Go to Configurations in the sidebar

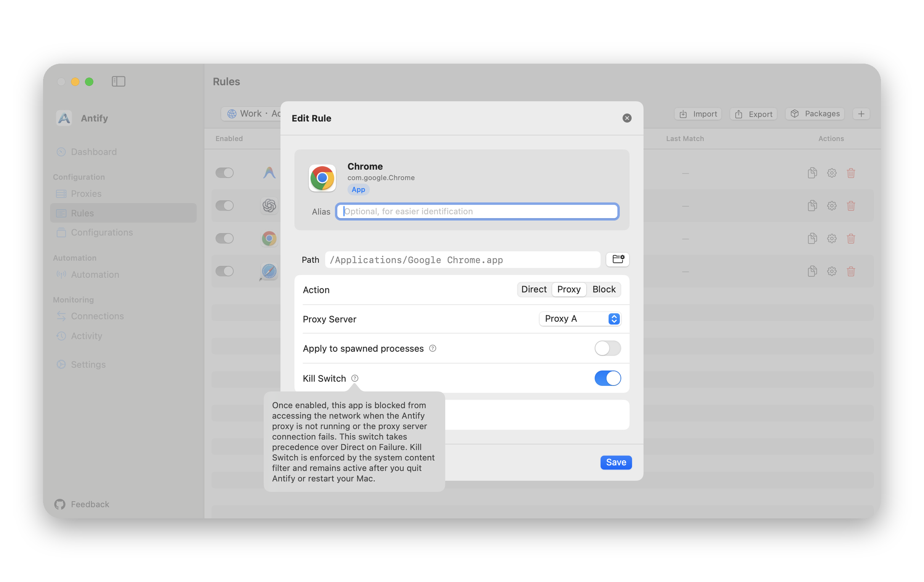click(123, 232)
